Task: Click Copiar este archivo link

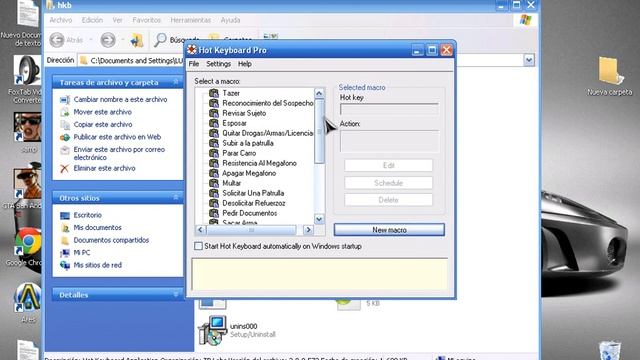Action: click(x=103, y=124)
